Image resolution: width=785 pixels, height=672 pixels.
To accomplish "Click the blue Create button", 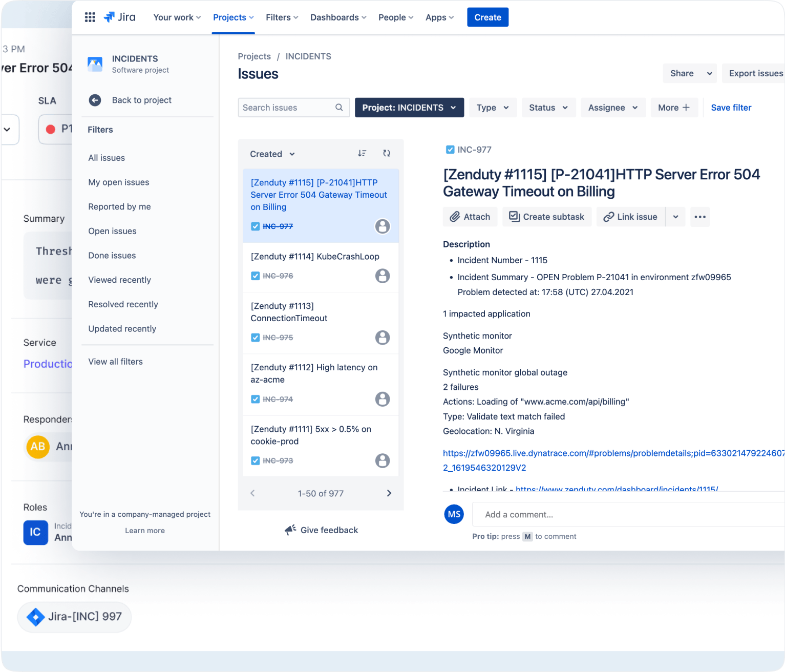I will click(487, 17).
